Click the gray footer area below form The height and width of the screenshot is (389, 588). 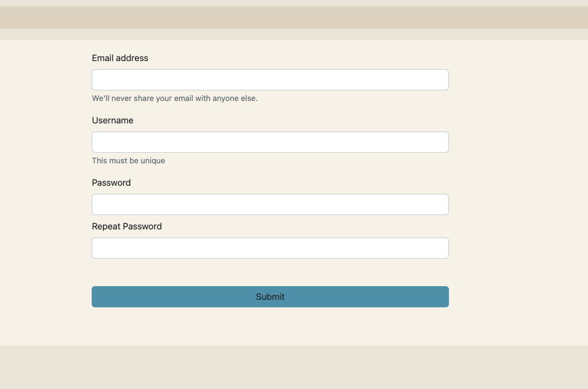pyautogui.click(x=294, y=367)
